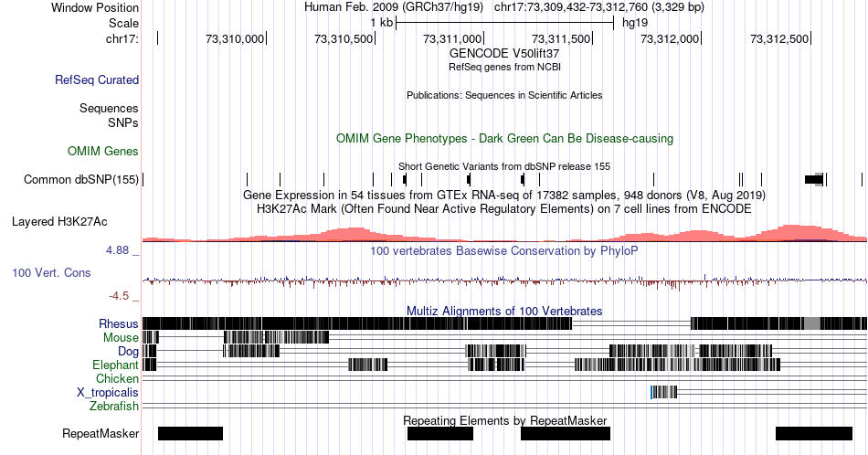Viewport: 868px width, 455px height.
Task: Click the 73,310,000 ruler position
Action: [x=235, y=38]
